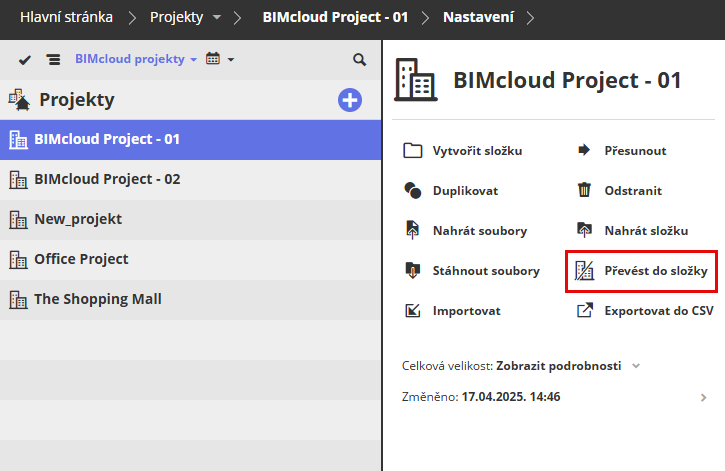
Task: Click the Převést do složky icon
Action: 584,271
